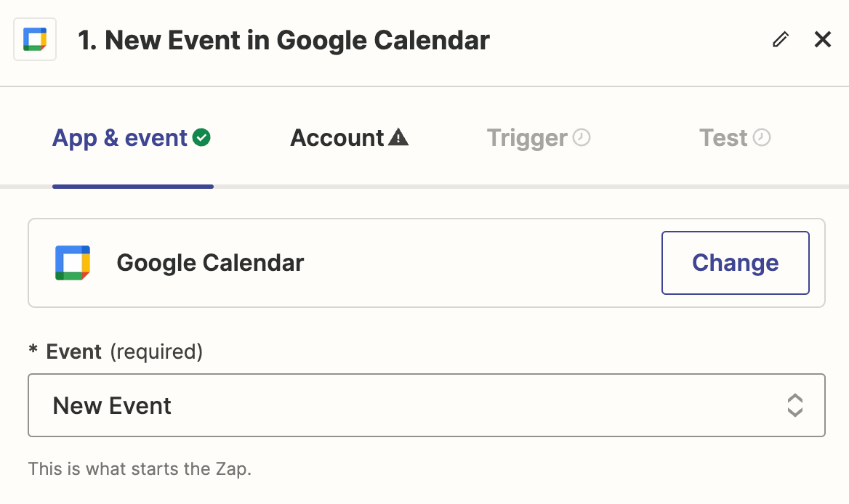849x504 pixels.
Task: Click the green checkmark beside App & event
Action: point(202,137)
